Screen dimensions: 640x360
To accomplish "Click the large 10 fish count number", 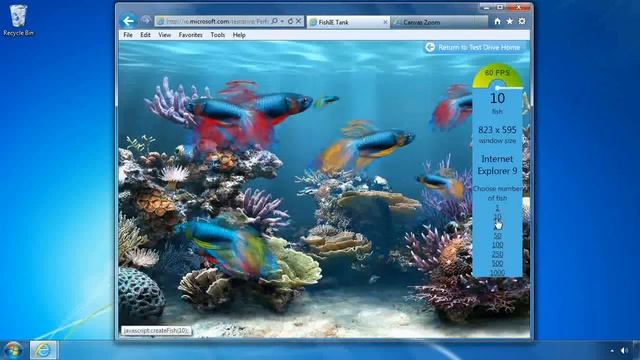I will 497,98.
